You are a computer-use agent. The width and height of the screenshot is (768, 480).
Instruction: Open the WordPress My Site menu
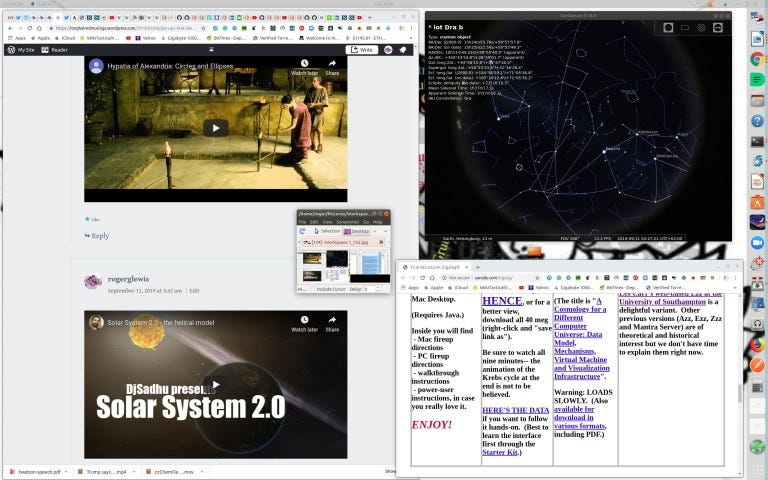(21, 50)
